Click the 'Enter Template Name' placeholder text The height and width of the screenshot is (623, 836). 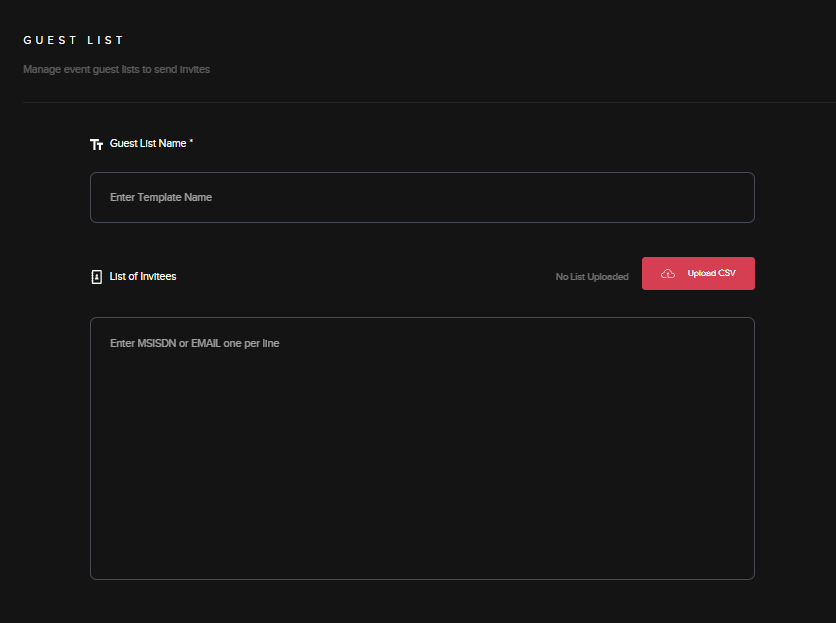161,197
